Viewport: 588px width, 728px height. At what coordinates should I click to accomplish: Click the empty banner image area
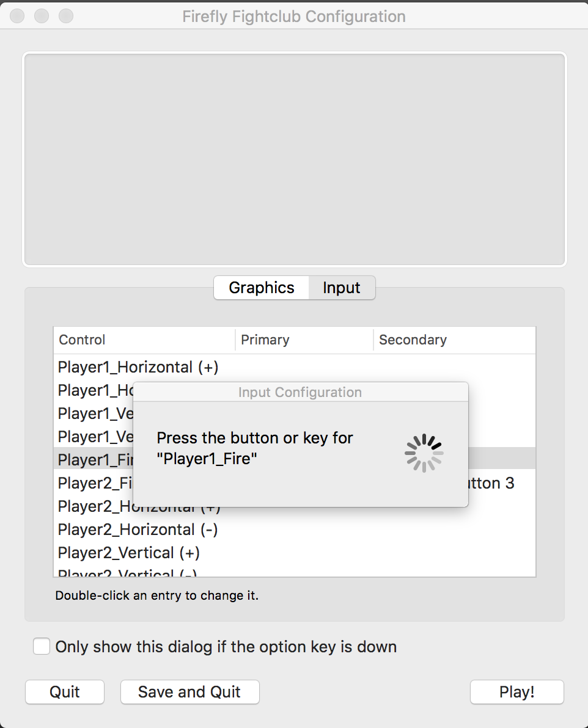[x=294, y=159]
